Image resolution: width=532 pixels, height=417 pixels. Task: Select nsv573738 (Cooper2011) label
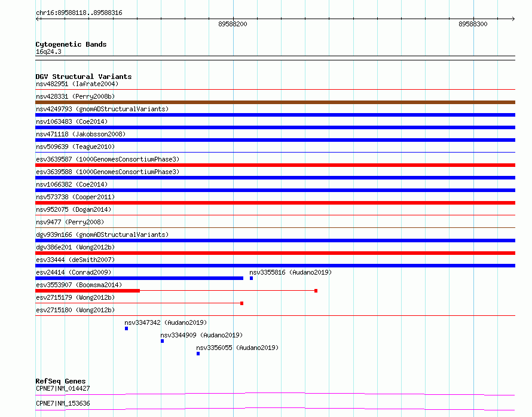click(75, 197)
